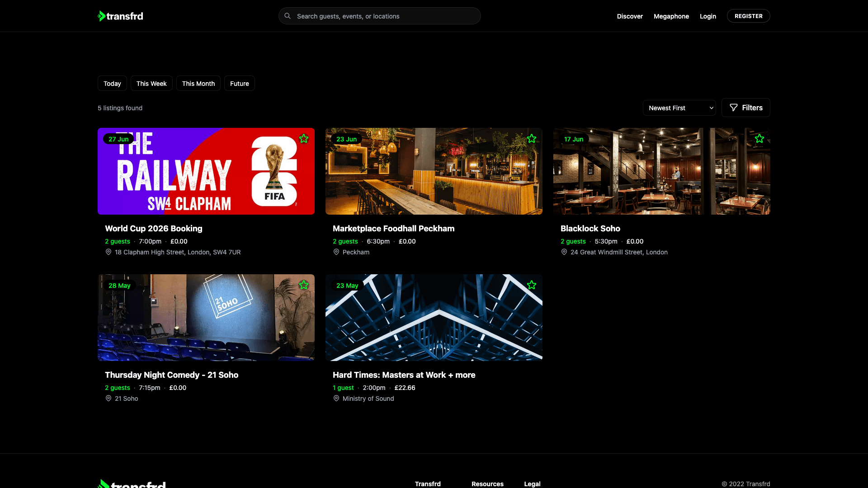
Task: Open World Cup 2026 Booking title
Action: coord(154,229)
